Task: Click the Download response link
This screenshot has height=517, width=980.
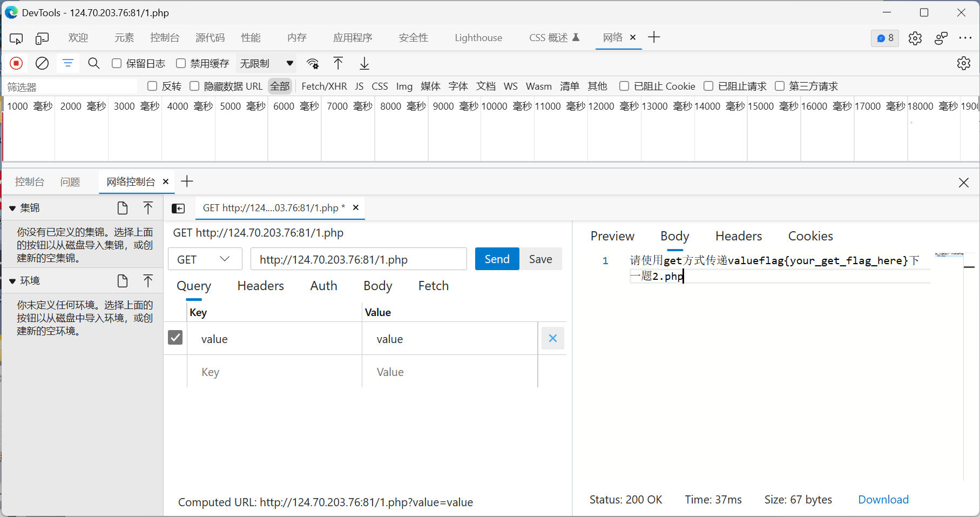Action: (x=883, y=500)
